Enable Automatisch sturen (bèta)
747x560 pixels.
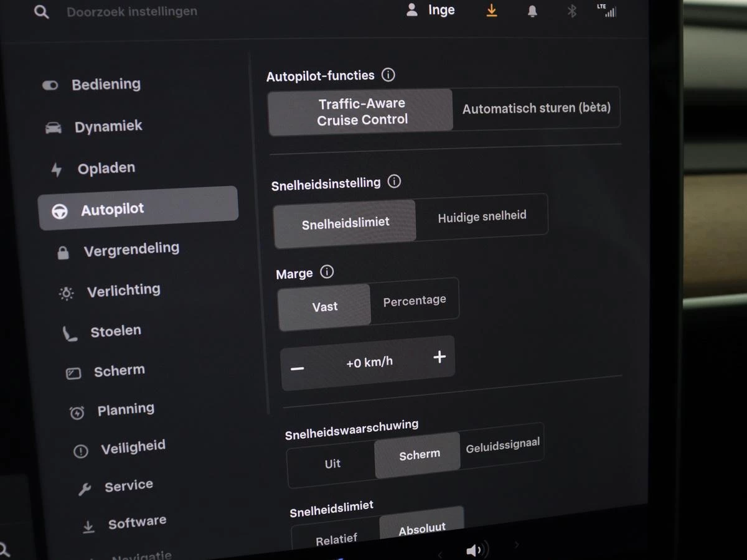pyautogui.click(x=536, y=108)
